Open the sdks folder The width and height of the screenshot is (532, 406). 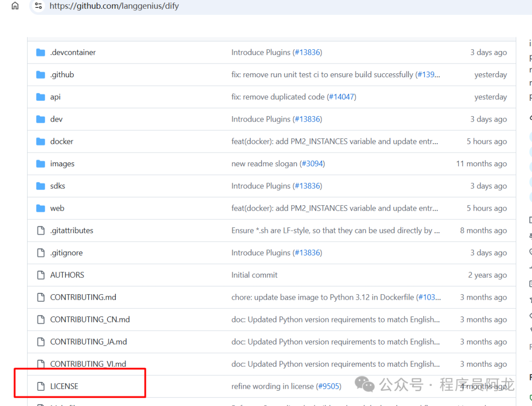pos(58,186)
